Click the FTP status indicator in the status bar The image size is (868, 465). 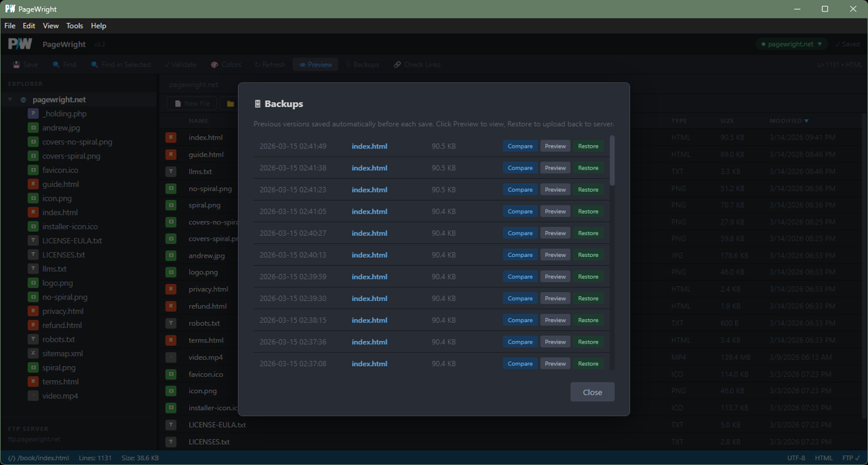point(850,458)
